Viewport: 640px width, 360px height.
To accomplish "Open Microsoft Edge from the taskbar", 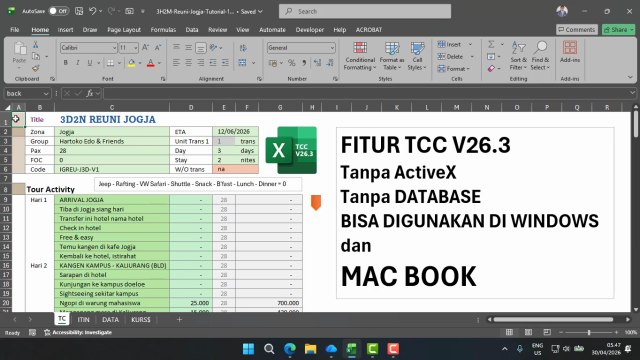I will [290, 349].
